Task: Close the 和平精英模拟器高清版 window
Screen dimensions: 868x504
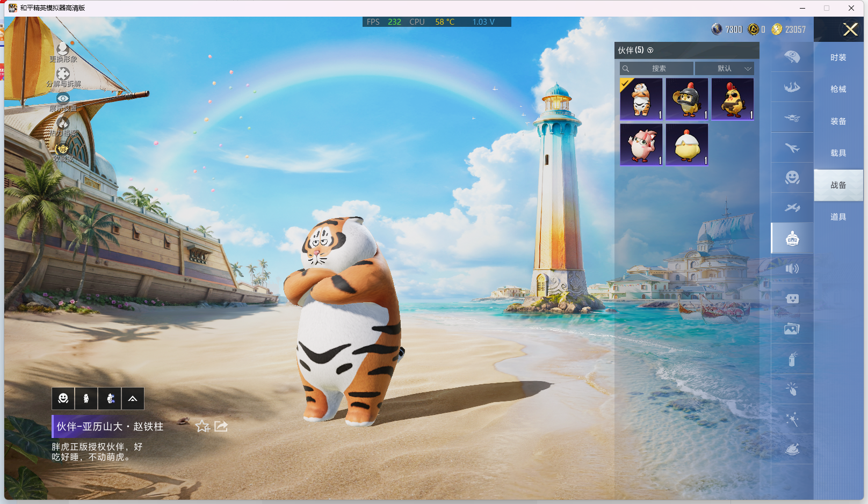Action: [x=851, y=8]
